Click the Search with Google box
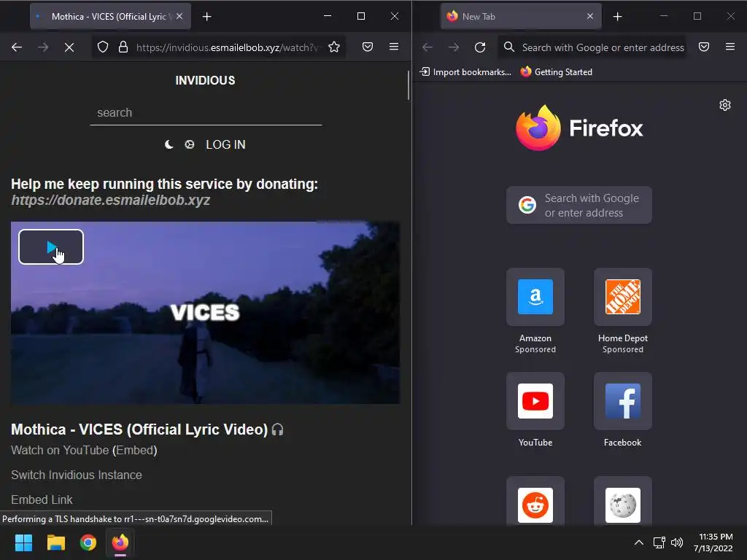 point(578,205)
